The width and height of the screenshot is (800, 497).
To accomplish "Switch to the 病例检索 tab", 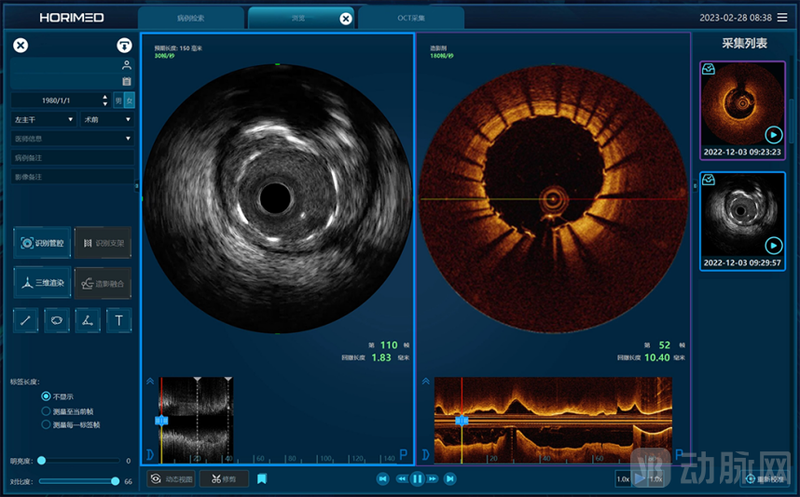I will tap(190, 18).
